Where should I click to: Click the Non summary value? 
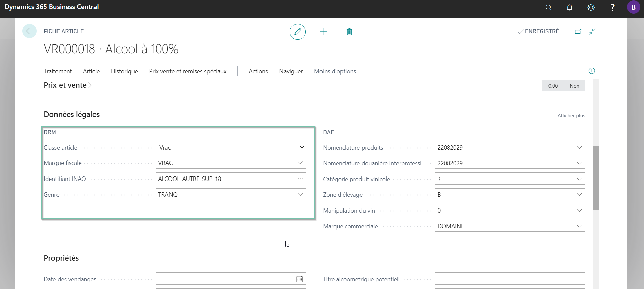pyautogui.click(x=574, y=86)
